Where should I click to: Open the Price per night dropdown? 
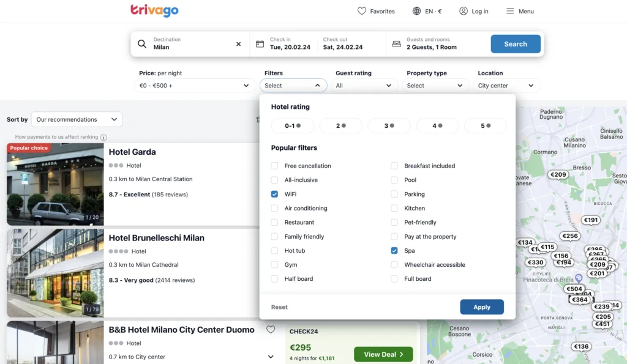195,86
